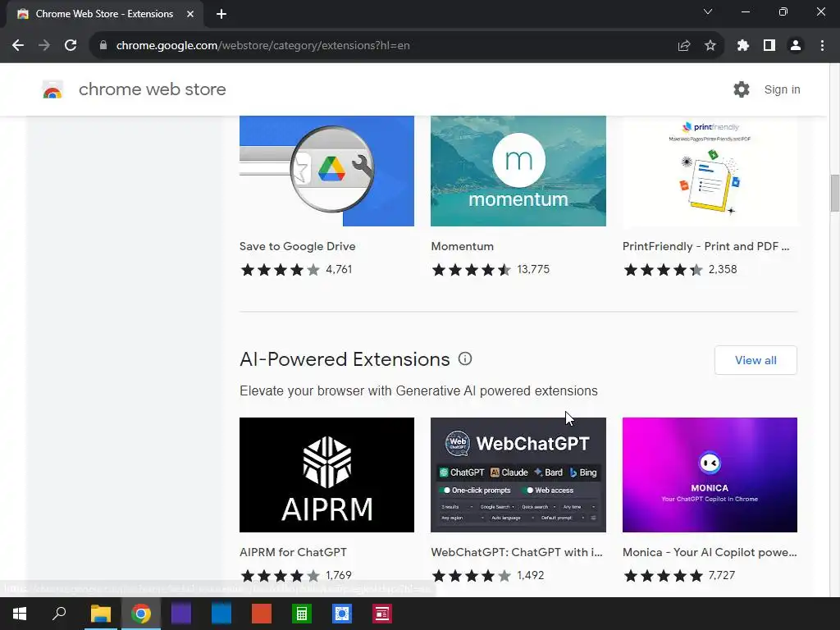
Task: Open the green calculator app in taskbar
Action: pyautogui.click(x=302, y=614)
